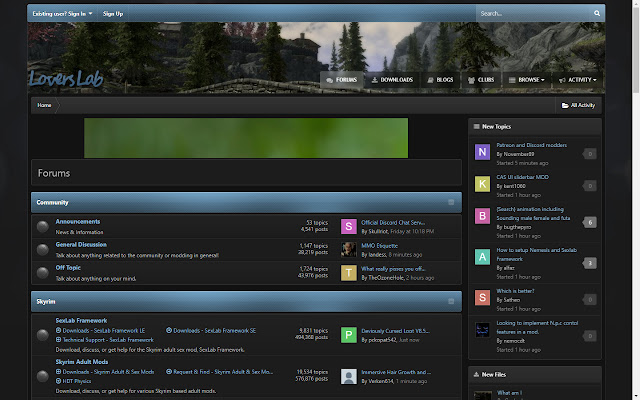Click the Skyrim Adult Mods forum status icon
Viewport: 640px width, 400px height.
(43, 376)
